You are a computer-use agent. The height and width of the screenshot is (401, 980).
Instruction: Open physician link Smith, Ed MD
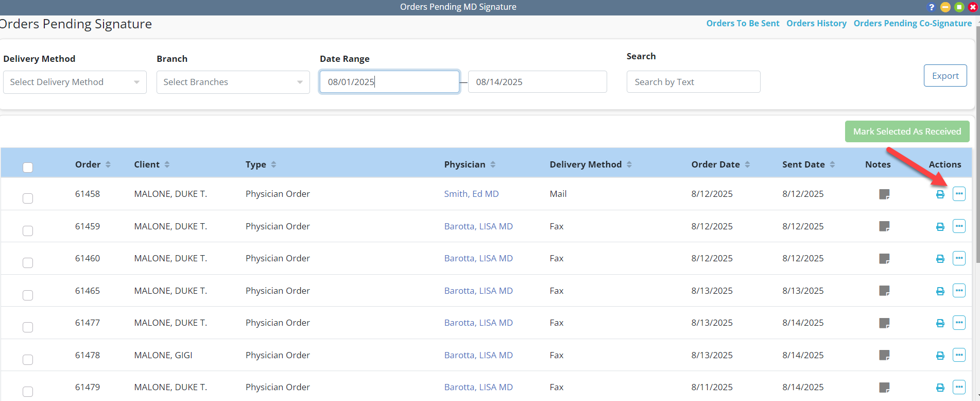click(x=471, y=194)
